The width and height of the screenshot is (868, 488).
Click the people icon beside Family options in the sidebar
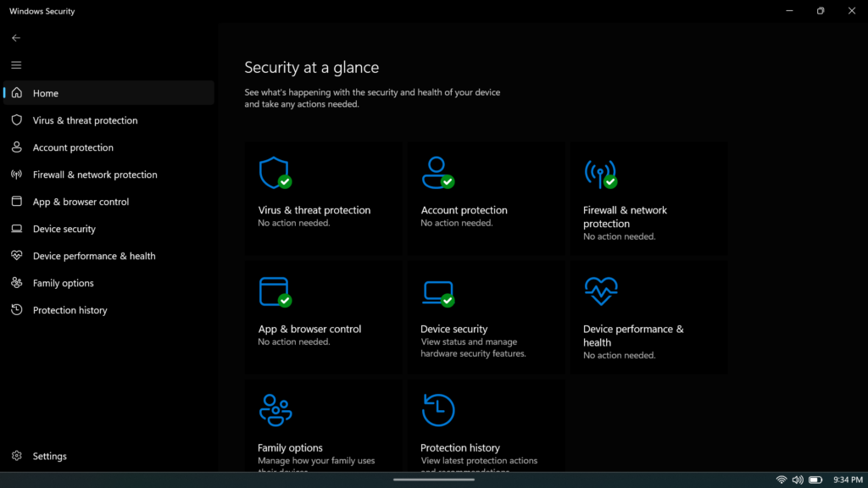[x=17, y=283]
